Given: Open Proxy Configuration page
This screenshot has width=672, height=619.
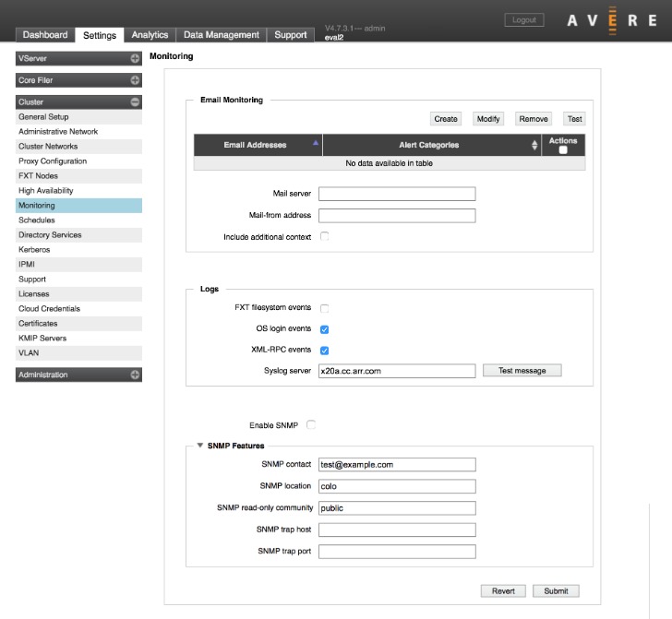Looking at the screenshot, I should [78, 161].
